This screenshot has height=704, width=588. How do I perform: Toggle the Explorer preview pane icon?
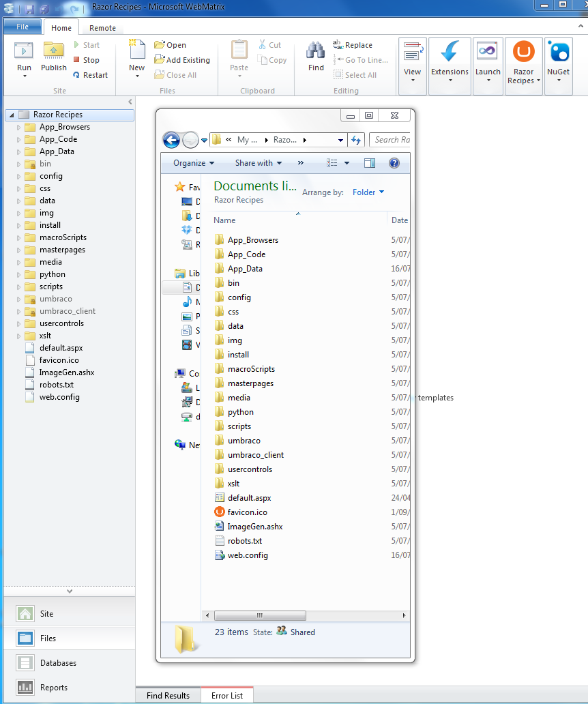pyautogui.click(x=370, y=163)
